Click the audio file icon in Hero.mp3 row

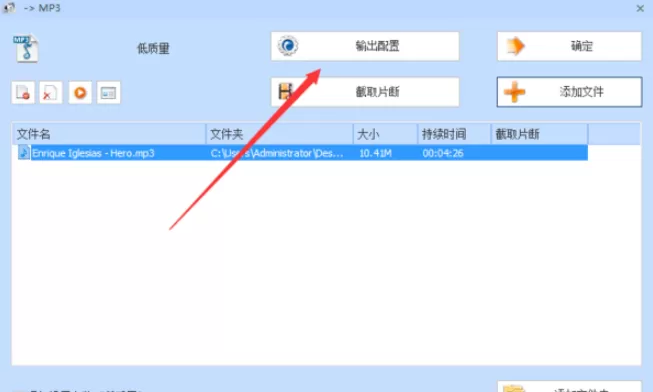click(x=24, y=152)
